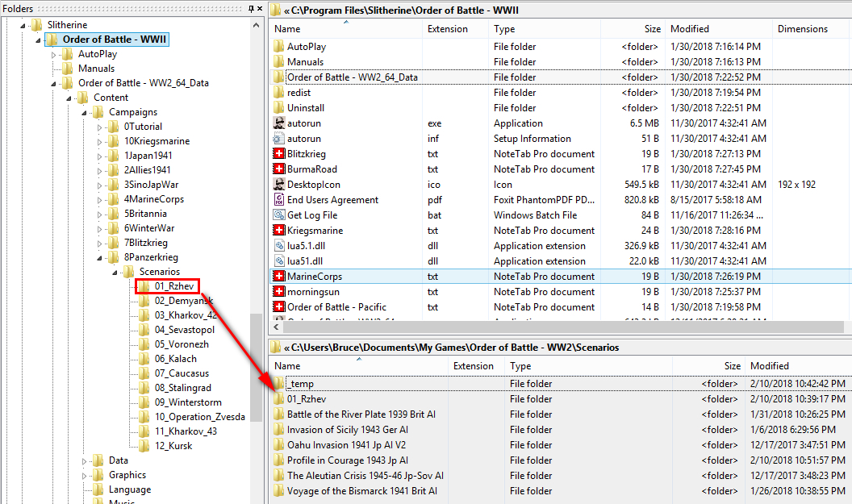Select Voyage of the Bismarck 1941 Brit AI
Image resolution: width=852 pixels, height=504 pixels.
point(362,491)
